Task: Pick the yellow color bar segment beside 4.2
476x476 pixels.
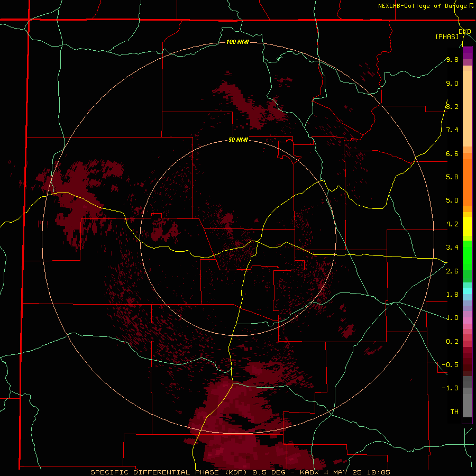Action: tap(467, 226)
